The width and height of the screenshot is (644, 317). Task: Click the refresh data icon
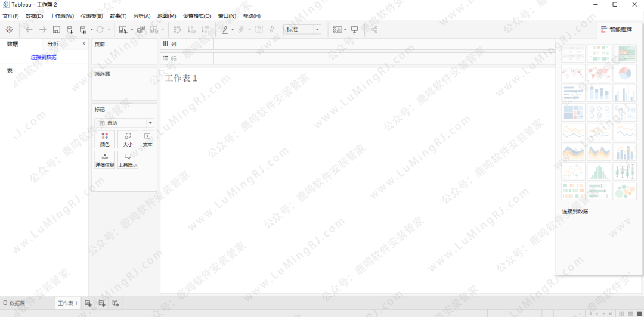[x=100, y=30]
